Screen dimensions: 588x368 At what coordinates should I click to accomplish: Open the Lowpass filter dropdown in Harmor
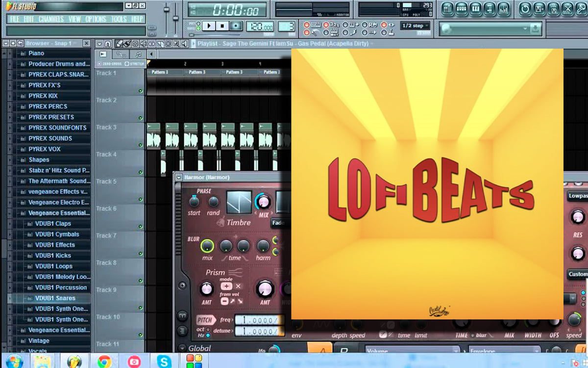(578, 196)
